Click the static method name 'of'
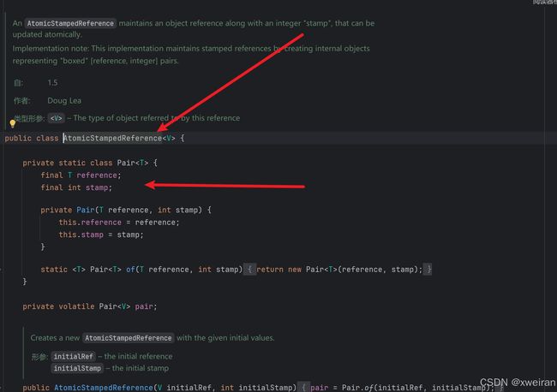Image resolution: width=557 pixels, height=392 pixels. (x=130, y=270)
